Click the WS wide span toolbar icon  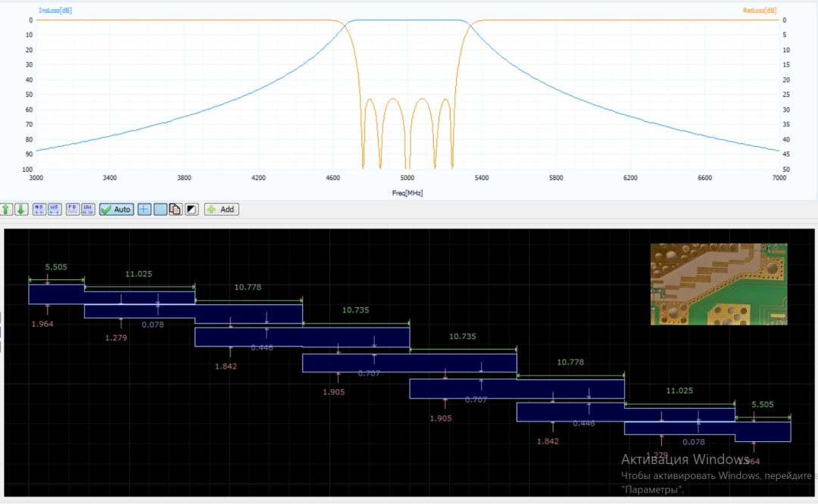[55, 210]
